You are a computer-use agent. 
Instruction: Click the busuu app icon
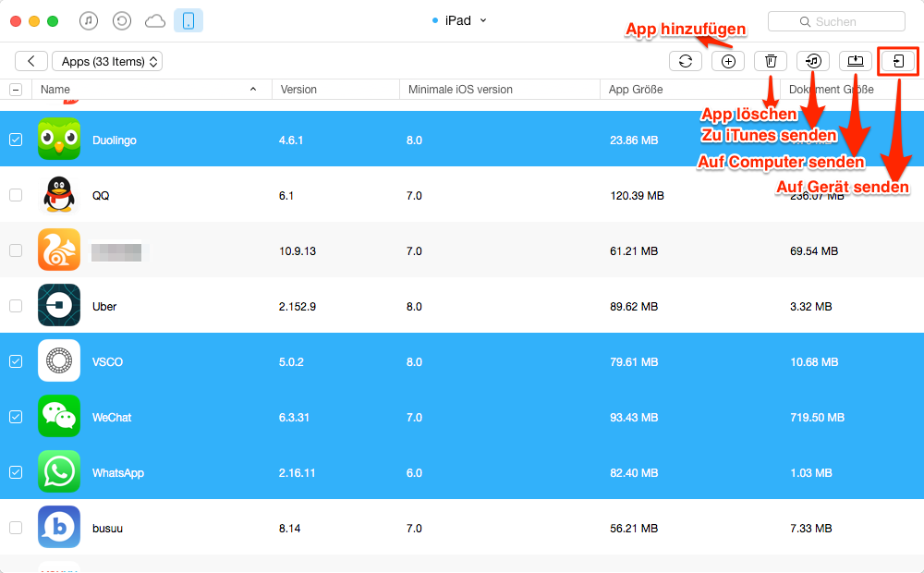(59, 527)
